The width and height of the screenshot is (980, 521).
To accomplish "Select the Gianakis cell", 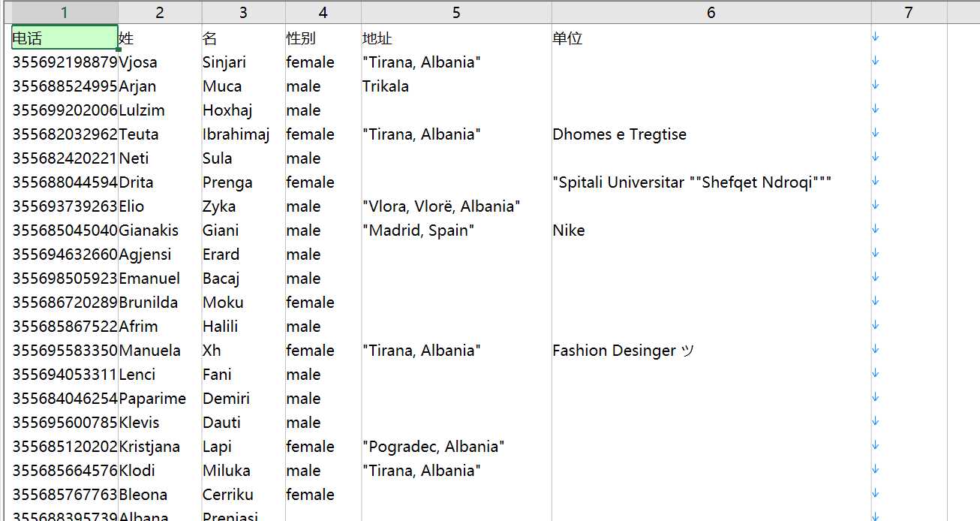I will [160, 230].
